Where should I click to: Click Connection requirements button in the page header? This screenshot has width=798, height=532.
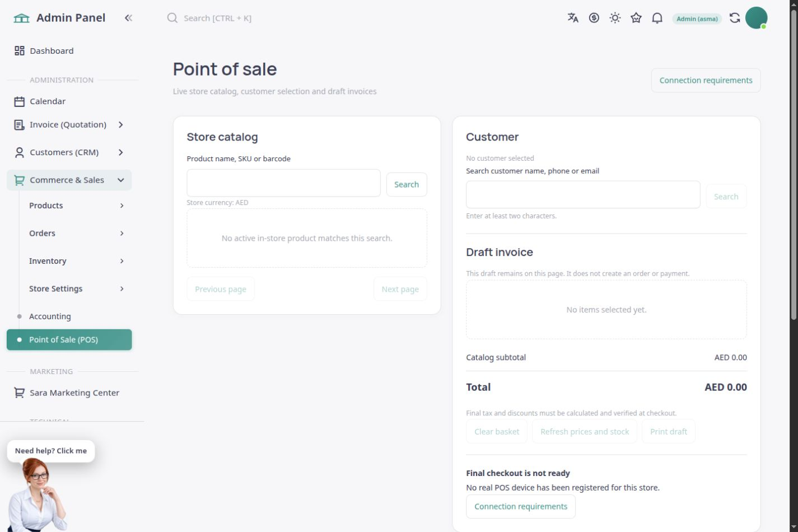706,81
